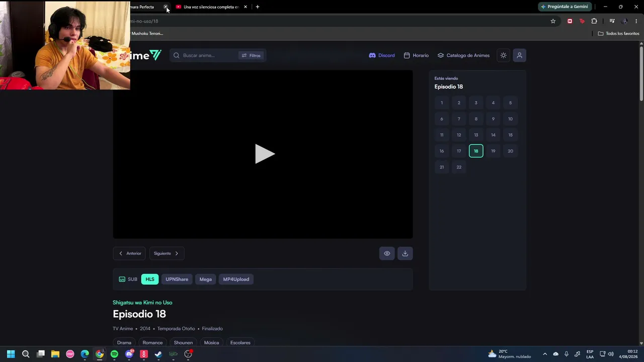The height and width of the screenshot is (362, 644).
Task: Open Steam from the taskbar
Action: (x=158, y=354)
